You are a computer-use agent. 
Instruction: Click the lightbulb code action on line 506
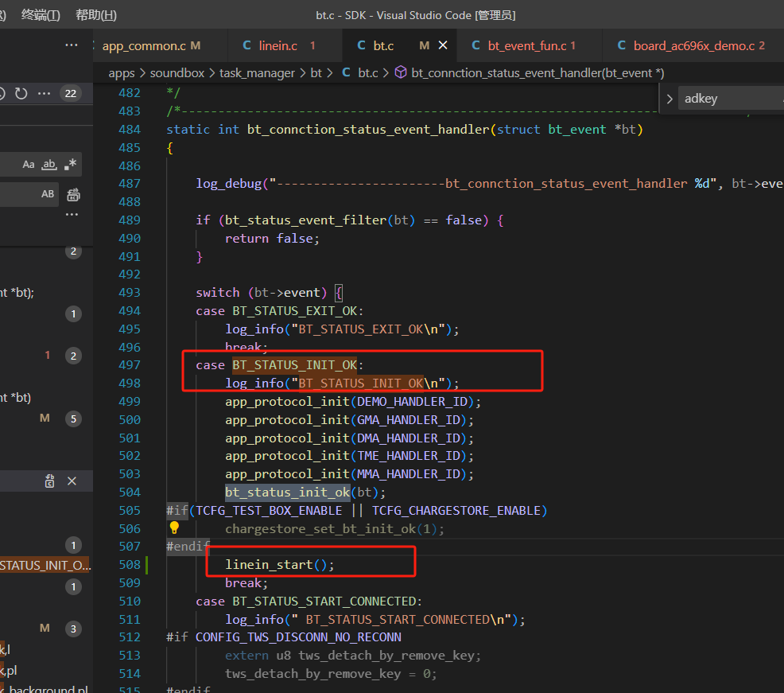tap(174, 528)
